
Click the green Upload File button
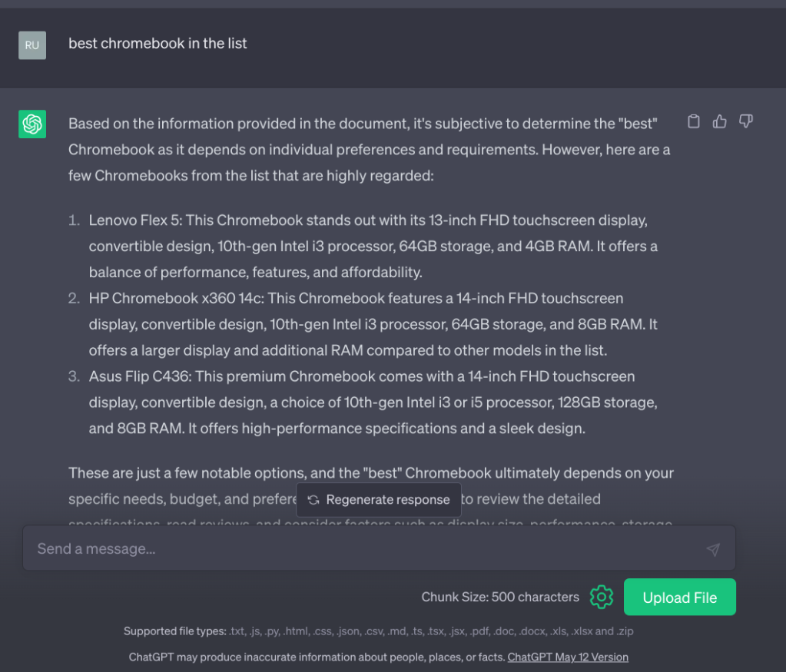(679, 597)
